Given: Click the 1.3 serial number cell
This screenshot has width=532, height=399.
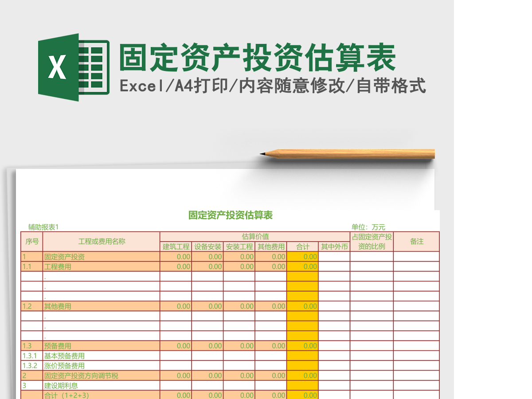Looking at the screenshot, I should tap(32, 346).
